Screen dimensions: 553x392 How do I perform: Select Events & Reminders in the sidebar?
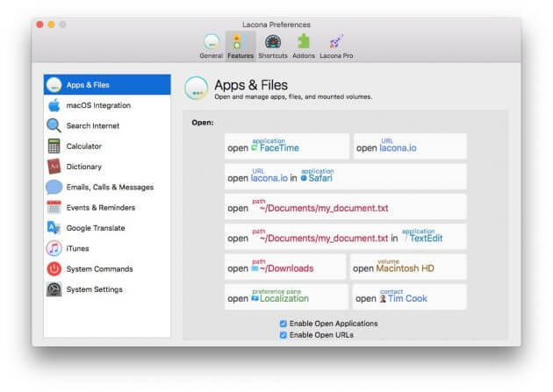pos(107,208)
